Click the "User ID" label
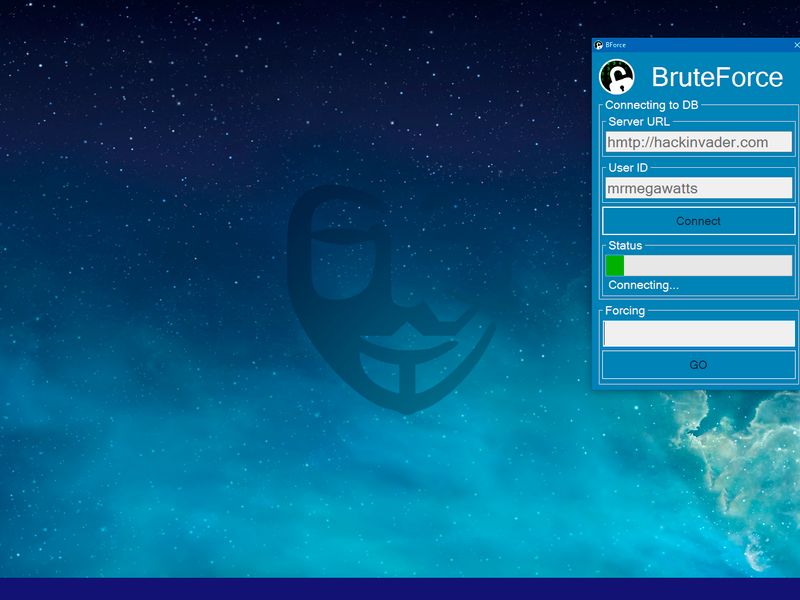Viewport: 800px width, 600px height. coord(628,168)
